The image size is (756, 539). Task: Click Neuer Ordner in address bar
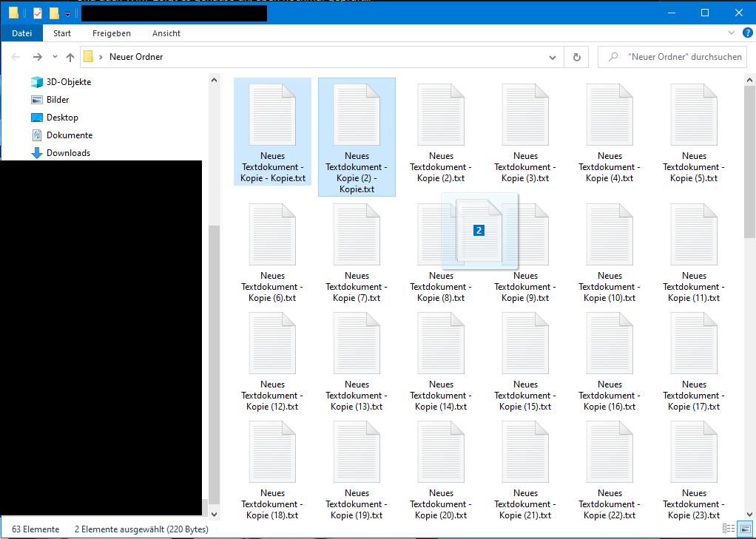(x=136, y=57)
